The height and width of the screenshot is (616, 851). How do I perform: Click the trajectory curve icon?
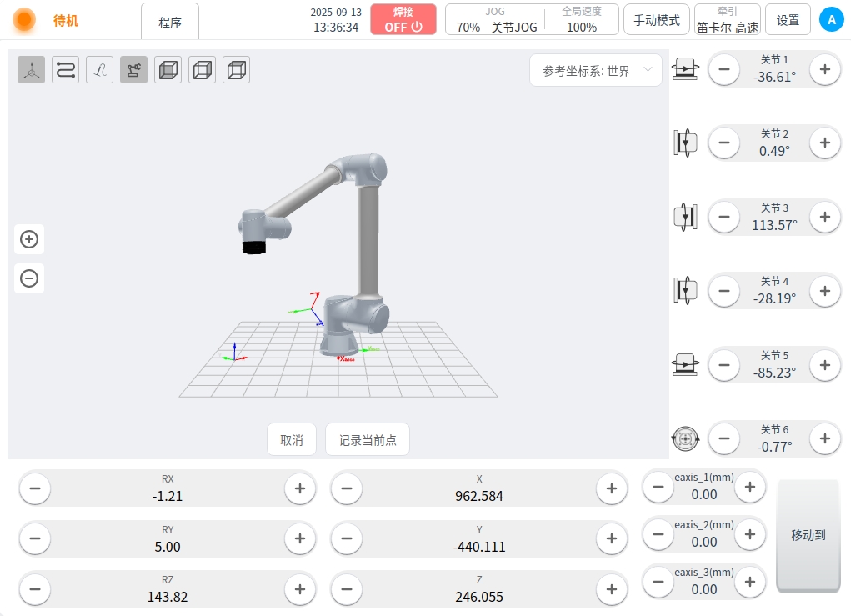click(100, 70)
